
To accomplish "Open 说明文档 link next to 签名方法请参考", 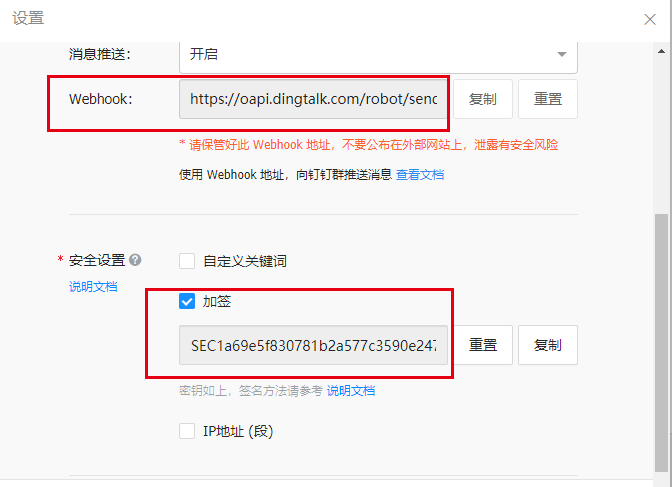I will click(x=351, y=391).
